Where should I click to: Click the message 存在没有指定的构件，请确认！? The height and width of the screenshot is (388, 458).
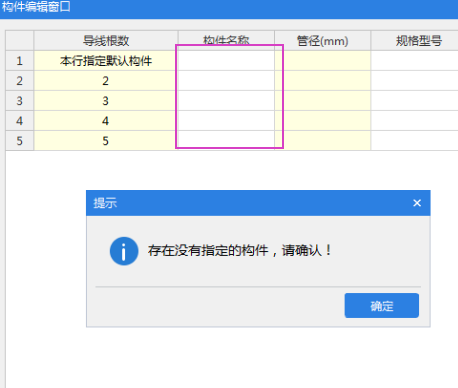[x=240, y=250]
